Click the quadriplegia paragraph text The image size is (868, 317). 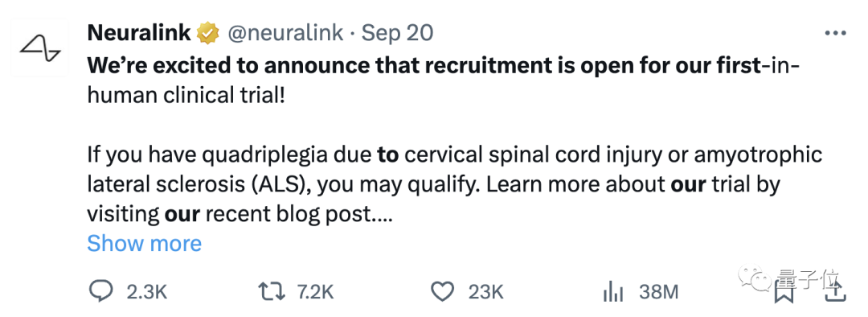pyautogui.click(x=454, y=184)
